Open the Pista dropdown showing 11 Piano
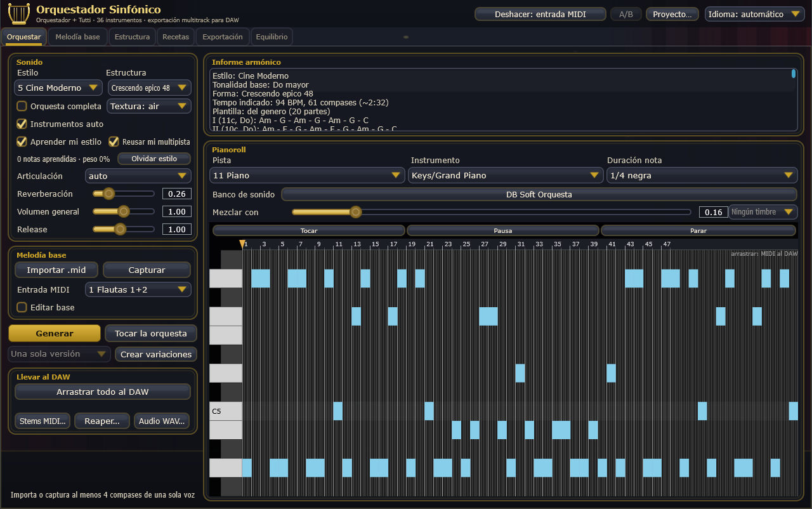 (308, 175)
